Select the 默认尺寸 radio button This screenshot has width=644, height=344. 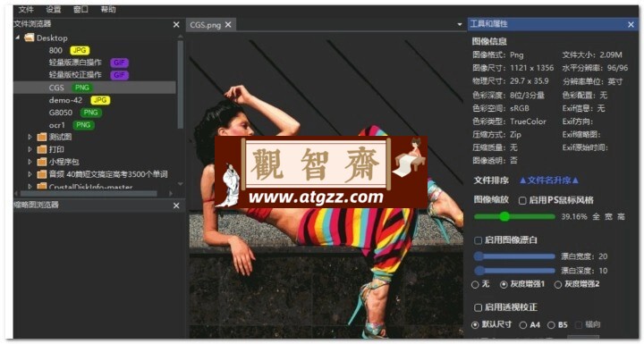[x=475, y=324]
